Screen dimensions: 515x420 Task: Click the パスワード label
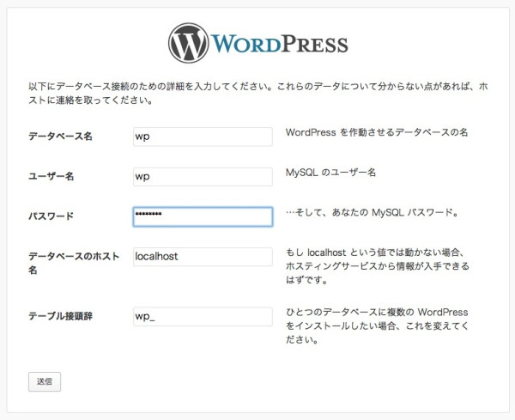pyautogui.click(x=51, y=216)
